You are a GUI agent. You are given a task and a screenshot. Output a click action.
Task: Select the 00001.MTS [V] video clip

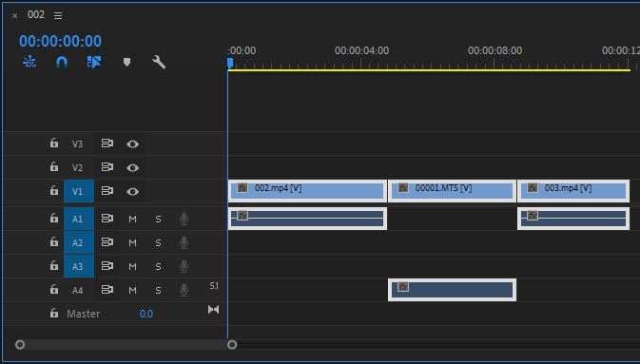[452, 191]
